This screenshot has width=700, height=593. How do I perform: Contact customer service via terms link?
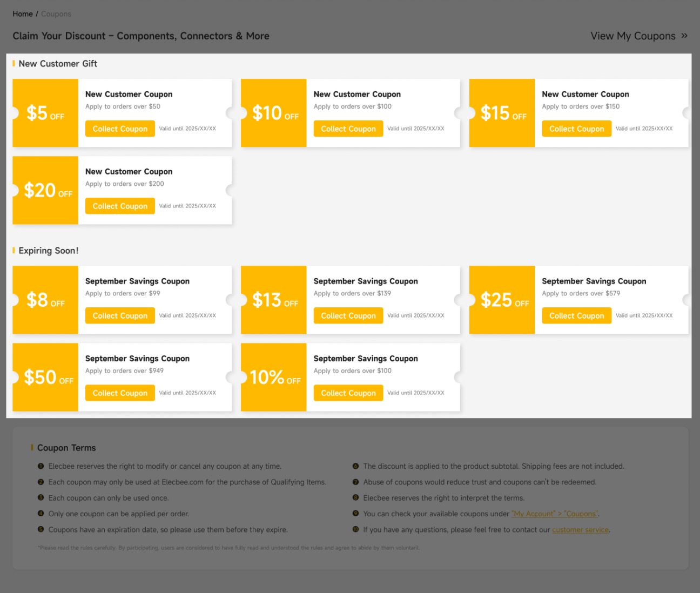click(580, 530)
